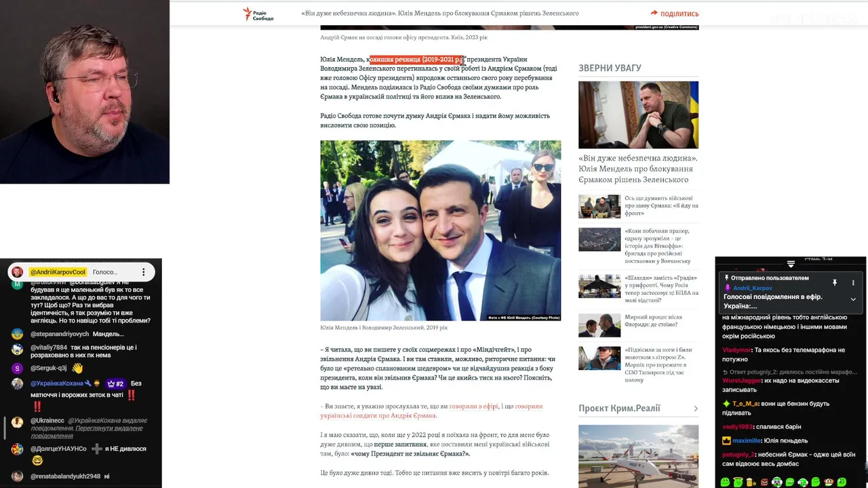868x488 pixels.
Task: Select the beer mugs emote in the Twitch emote row
Action: point(751,482)
